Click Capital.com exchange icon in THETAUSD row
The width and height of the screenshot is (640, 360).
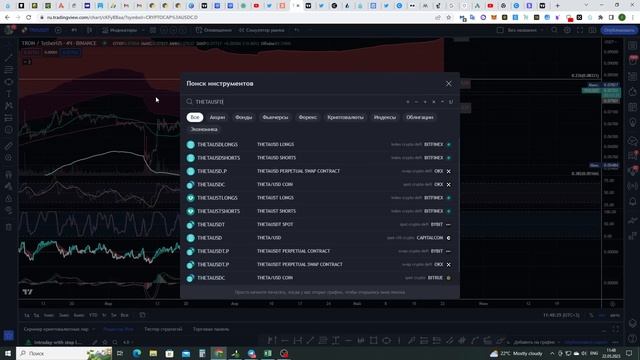click(449, 238)
